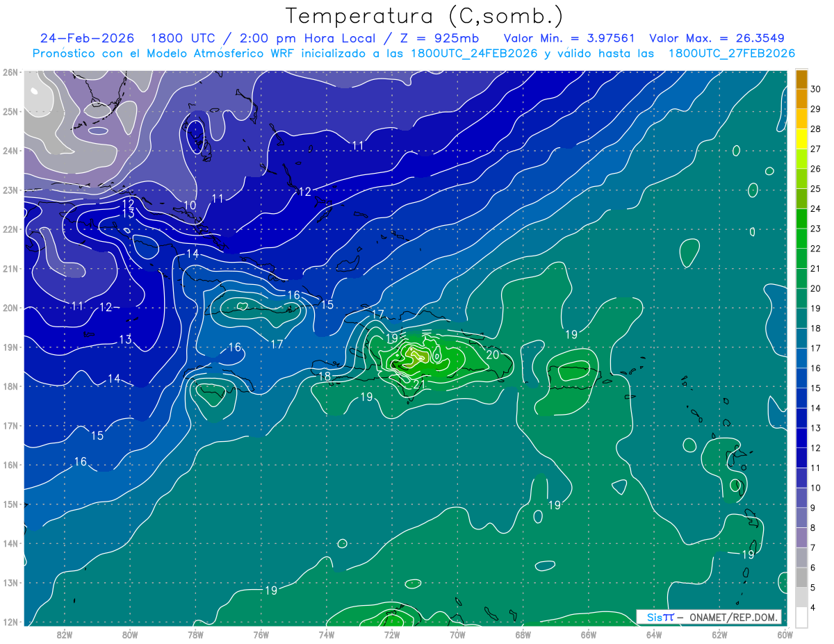
Task: Click the color scale label "8"
Action: coord(813,527)
